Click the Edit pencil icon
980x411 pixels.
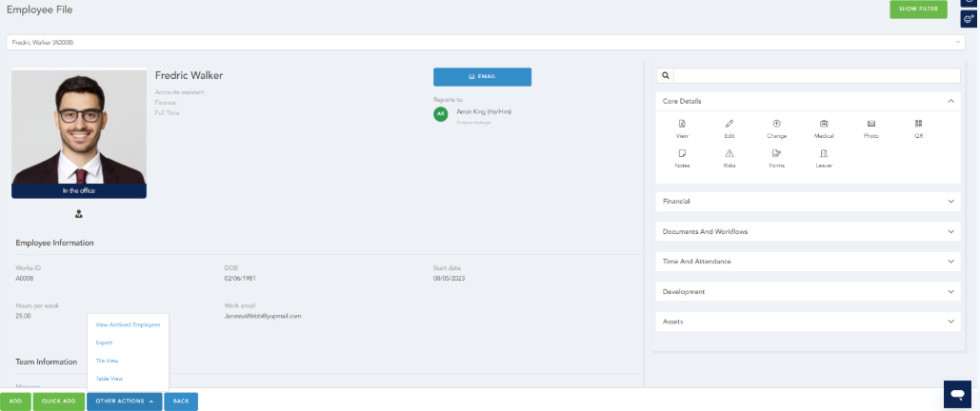coord(730,125)
